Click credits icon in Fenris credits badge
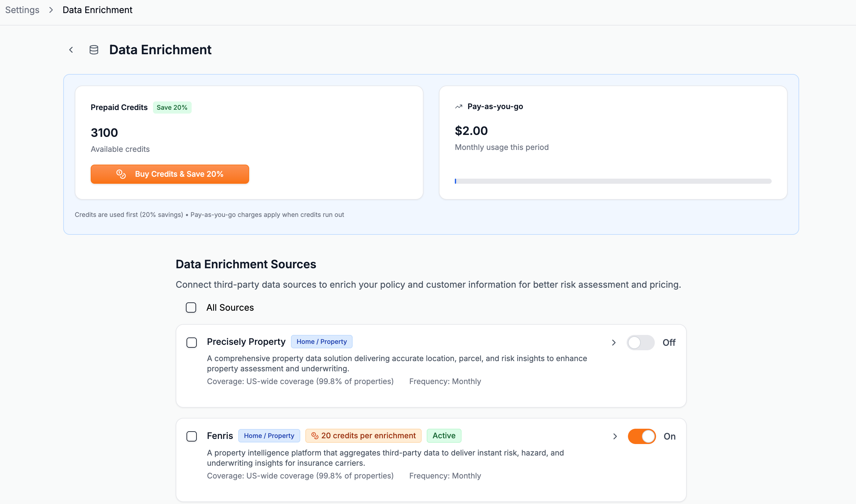The height and width of the screenshot is (504, 856). [315, 436]
